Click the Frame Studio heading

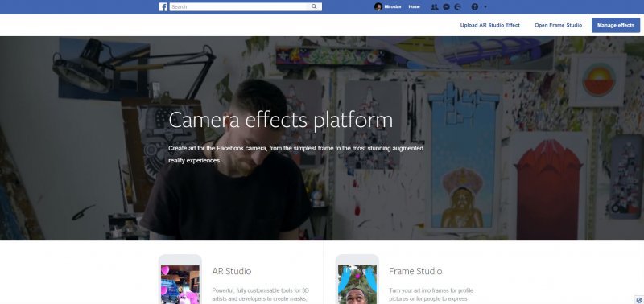pyautogui.click(x=415, y=271)
